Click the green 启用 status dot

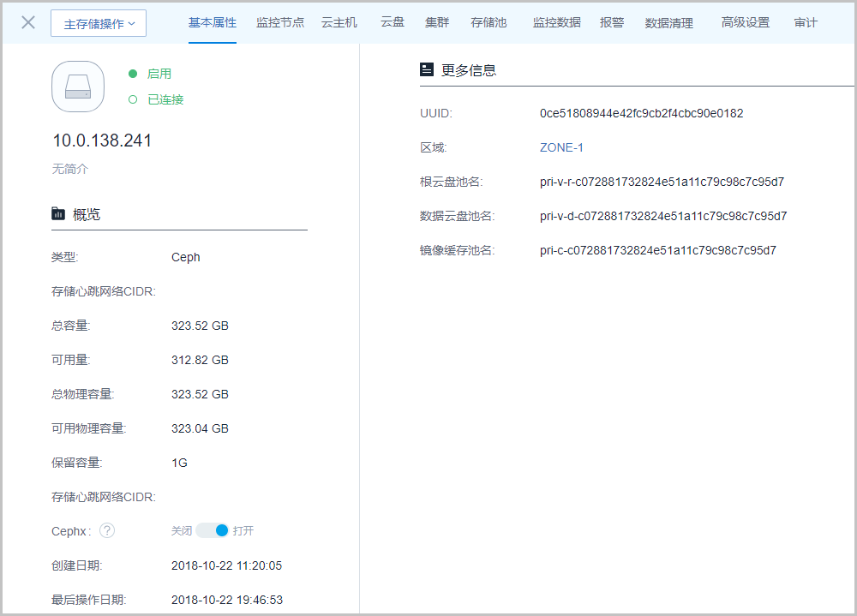pyautogui.click(x=133, y=74)
